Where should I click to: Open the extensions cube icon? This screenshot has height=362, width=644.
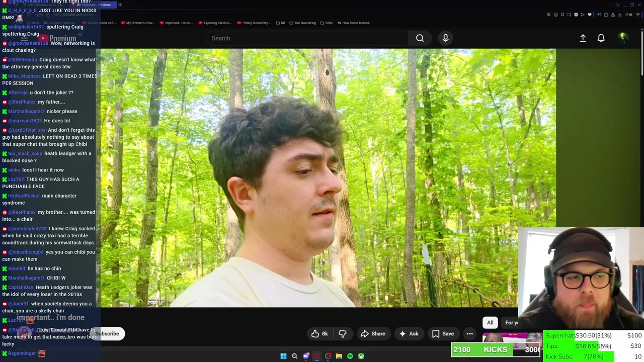[x=606, y=15]
